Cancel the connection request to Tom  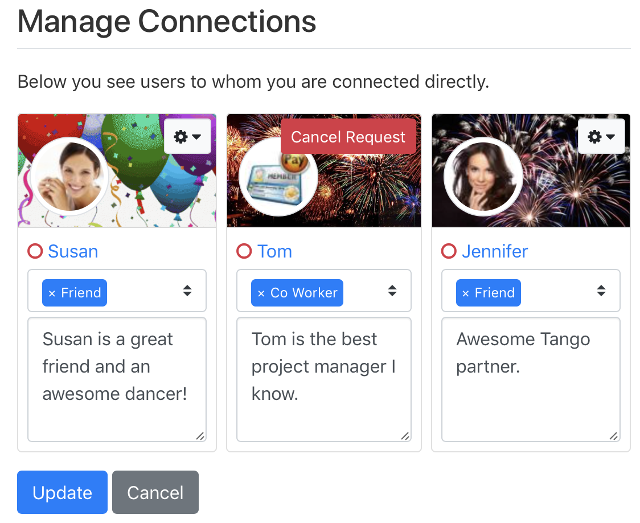[348, 137]
